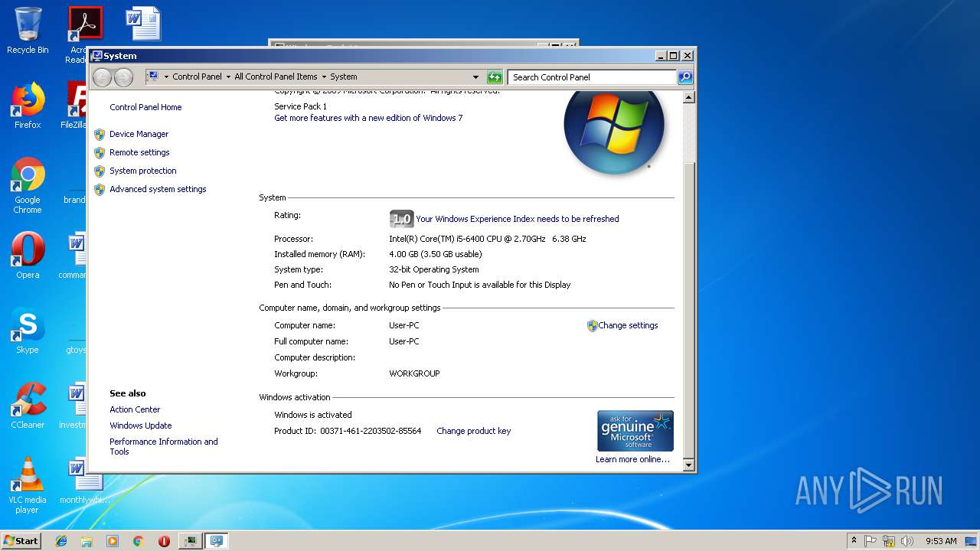Click the genuine Microsoft software badge
The width and height of the screenshot is (980, 551).
[635, 431]
